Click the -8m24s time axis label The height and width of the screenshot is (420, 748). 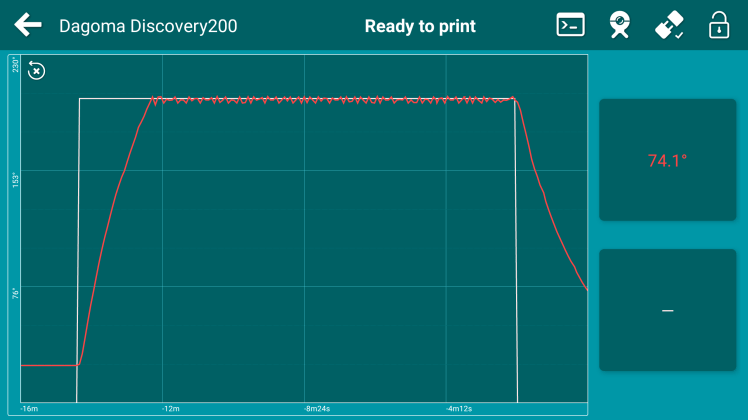pyautogui.click(x=317, y=409)
